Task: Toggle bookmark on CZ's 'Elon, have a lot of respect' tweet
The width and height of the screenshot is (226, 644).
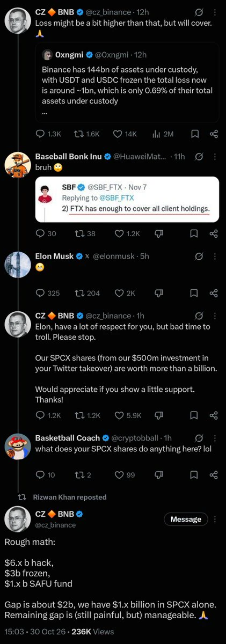Action: (x=194, y=415)
